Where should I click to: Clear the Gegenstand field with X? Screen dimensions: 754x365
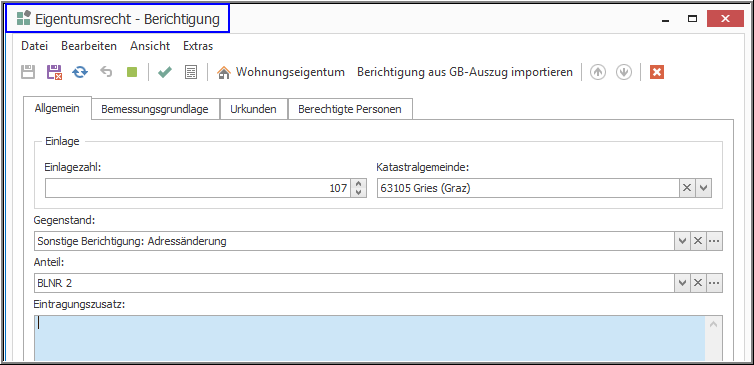point(698,241)
